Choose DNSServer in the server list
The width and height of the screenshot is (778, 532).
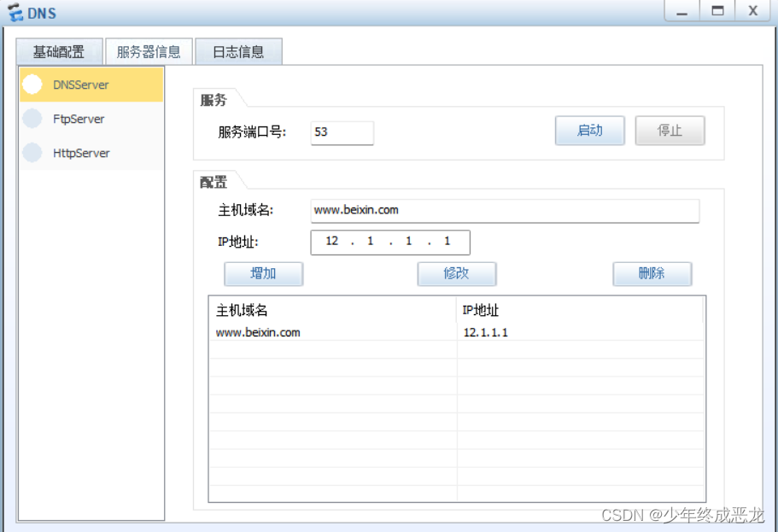point(91,85)
